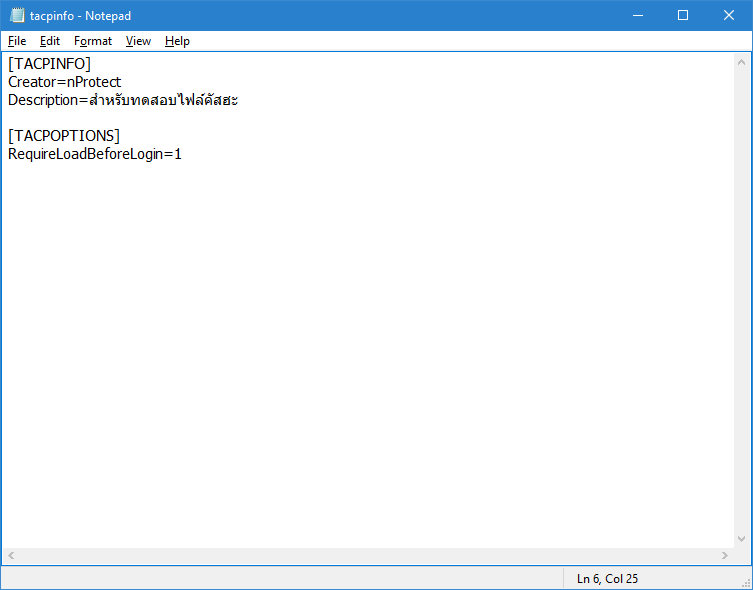Click the Notepad icon in title bar
The width and height of the screenshot is (753, 590).
(x=17, y=16)
